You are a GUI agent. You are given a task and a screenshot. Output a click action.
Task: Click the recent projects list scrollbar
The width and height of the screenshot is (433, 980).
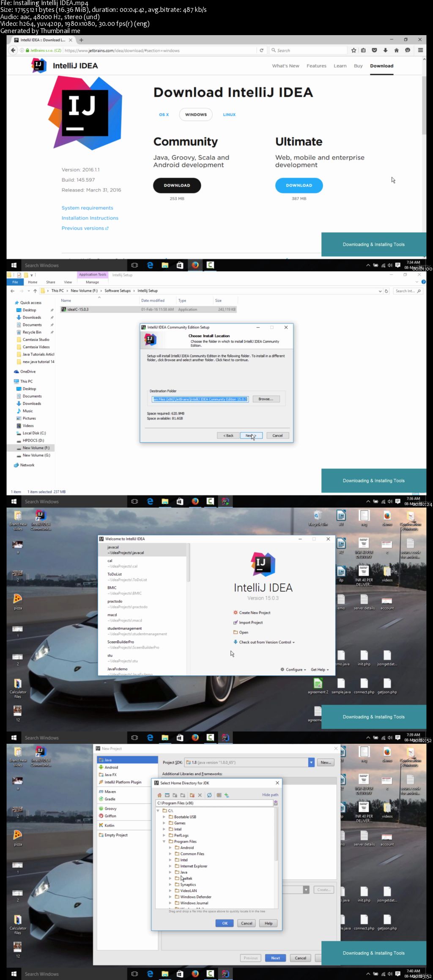tap(189, 563)
